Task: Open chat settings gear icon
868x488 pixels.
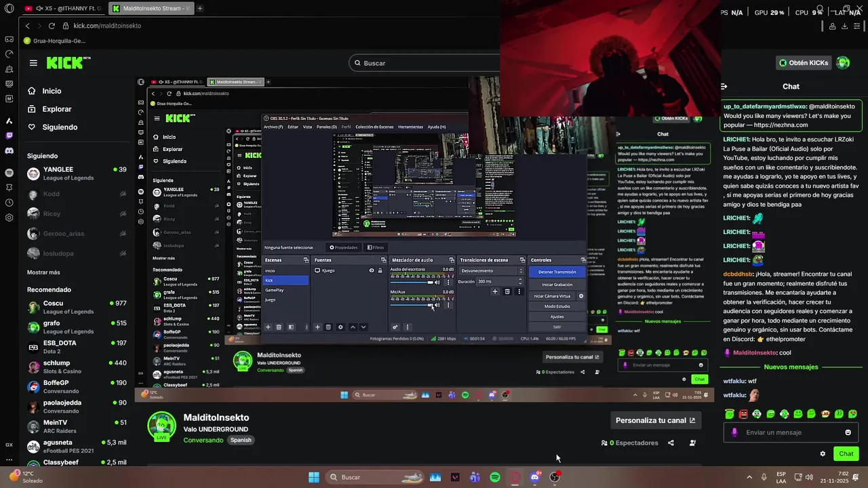Action: (x=823, y=454)
